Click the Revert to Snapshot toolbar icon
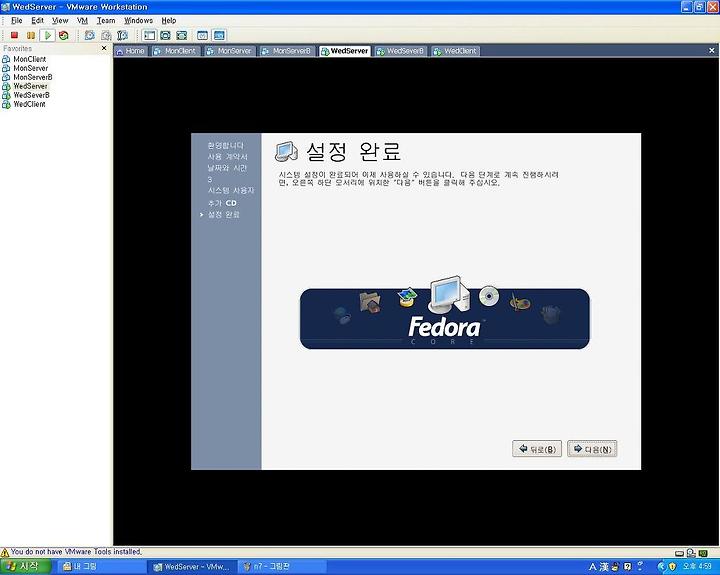 click(106, 35)
